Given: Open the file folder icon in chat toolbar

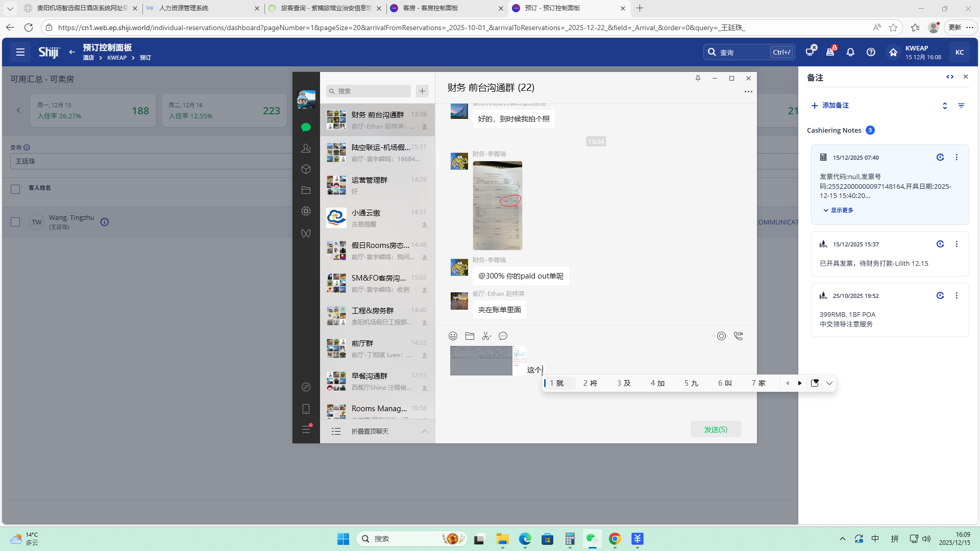Looking at the screenshot, I should pyautogui.click(x=470, y=336).
